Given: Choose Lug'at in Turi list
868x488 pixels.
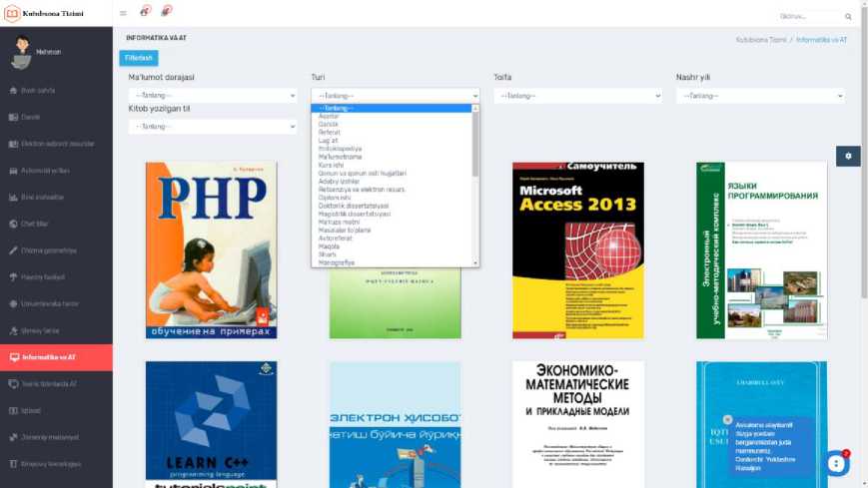Looking at the screenshot, I should pos(392,141).
